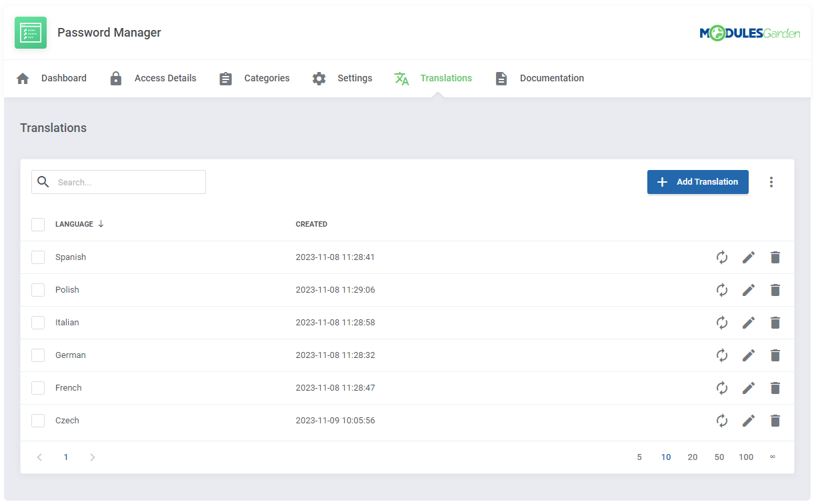The image size is (814, 504).
Task: Set page size to 50 entries
Action: 719,457
